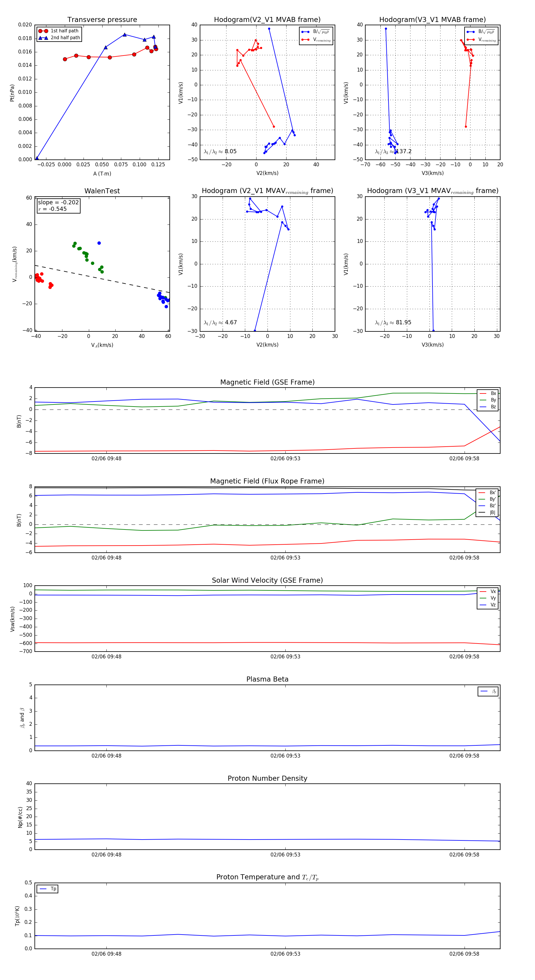Click the "02/06 09:58" tick under the Proton Temperature plot
Screen dimensions: 535x980
tap(464, 954)
